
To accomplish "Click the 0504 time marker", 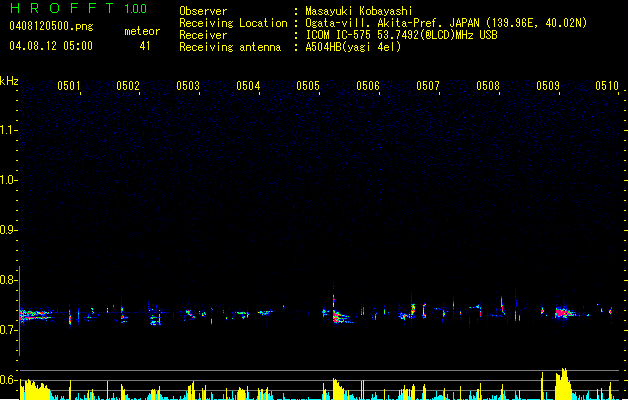I will [x=248, y=86].
